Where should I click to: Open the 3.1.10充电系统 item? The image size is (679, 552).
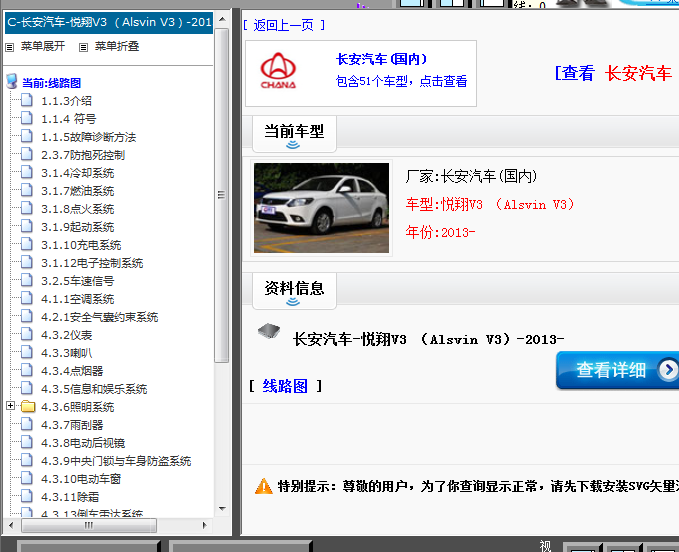[x=81, y=245]
